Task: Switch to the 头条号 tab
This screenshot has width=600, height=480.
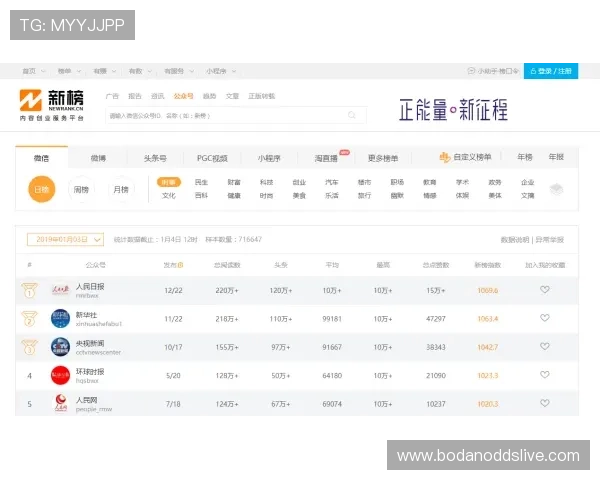Action: (155, 158)
